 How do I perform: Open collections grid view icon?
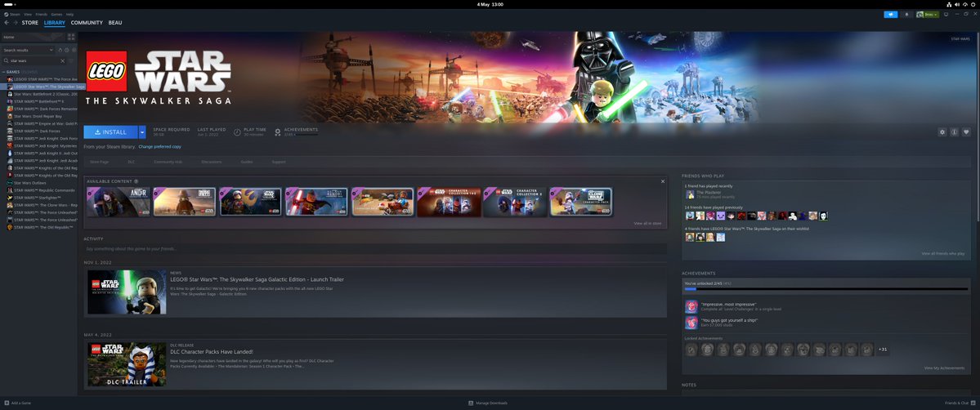coord(70,37)
